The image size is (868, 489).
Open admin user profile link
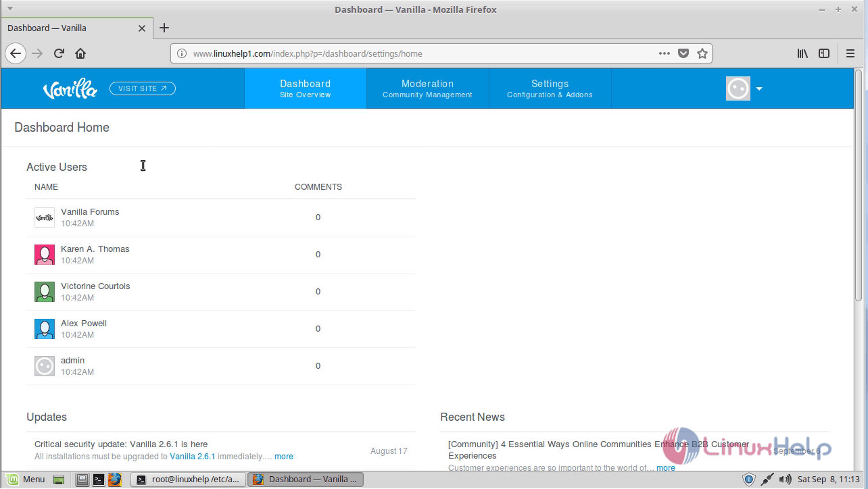pyautogui.click(x=73, y=361)
